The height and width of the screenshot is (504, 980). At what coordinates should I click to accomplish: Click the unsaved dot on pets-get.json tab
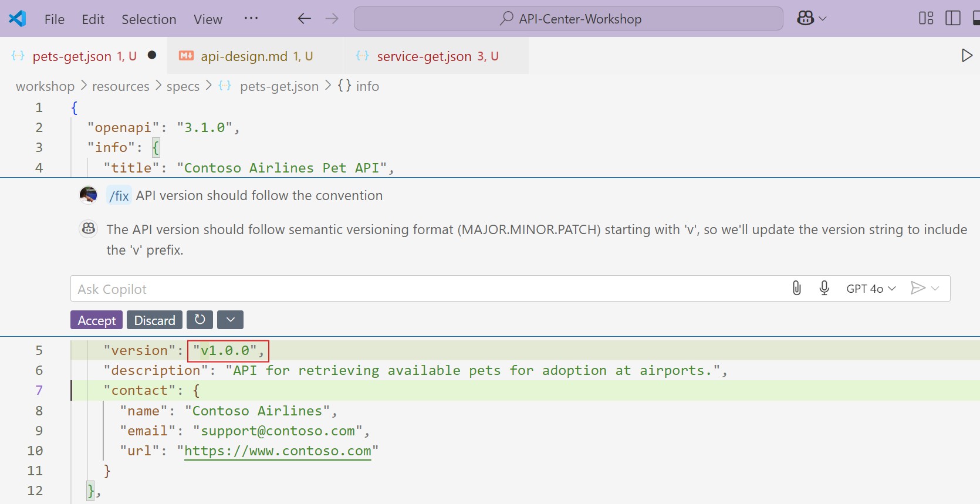[x=152, y=55]
